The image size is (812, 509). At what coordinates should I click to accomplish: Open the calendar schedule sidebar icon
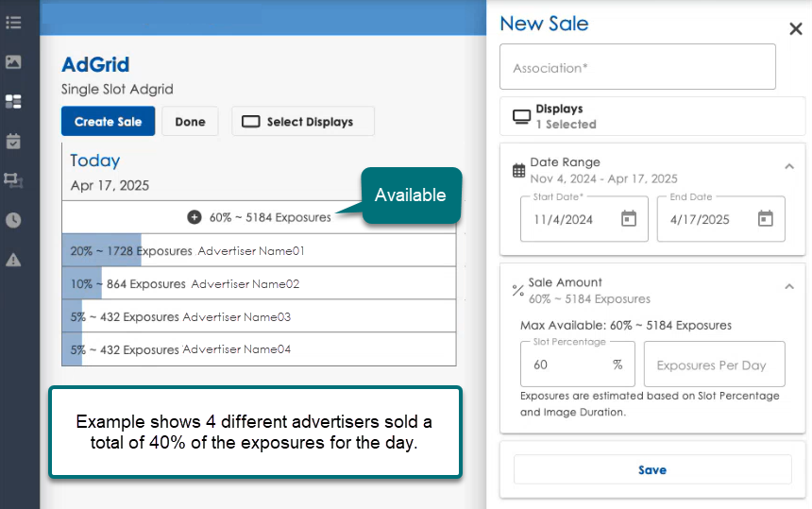pos(13,141)
